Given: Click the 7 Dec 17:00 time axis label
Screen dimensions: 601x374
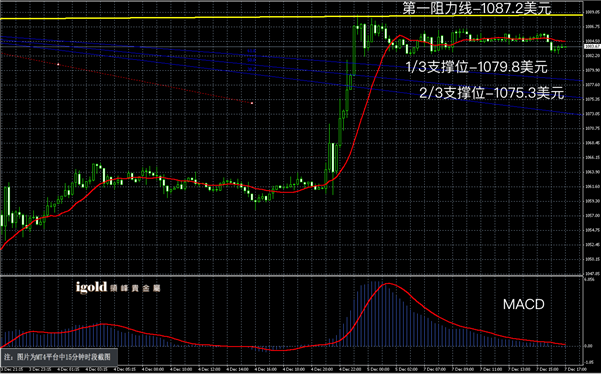Looking at the screenshot, I should coord(575,369).
